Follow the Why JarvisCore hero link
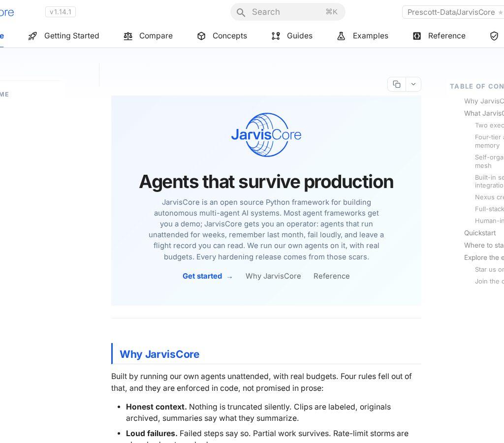This screenshot has height=443, width=504. coord(273,276)
